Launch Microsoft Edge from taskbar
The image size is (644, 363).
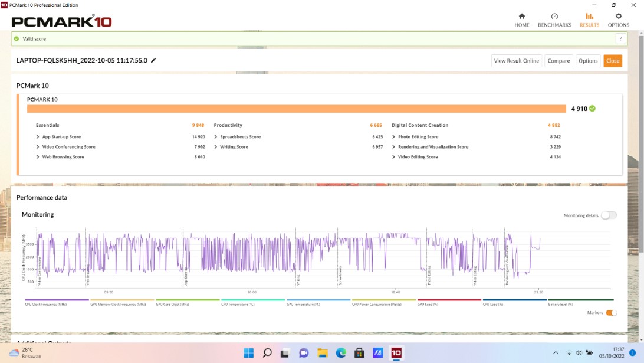tap(341, 353)
